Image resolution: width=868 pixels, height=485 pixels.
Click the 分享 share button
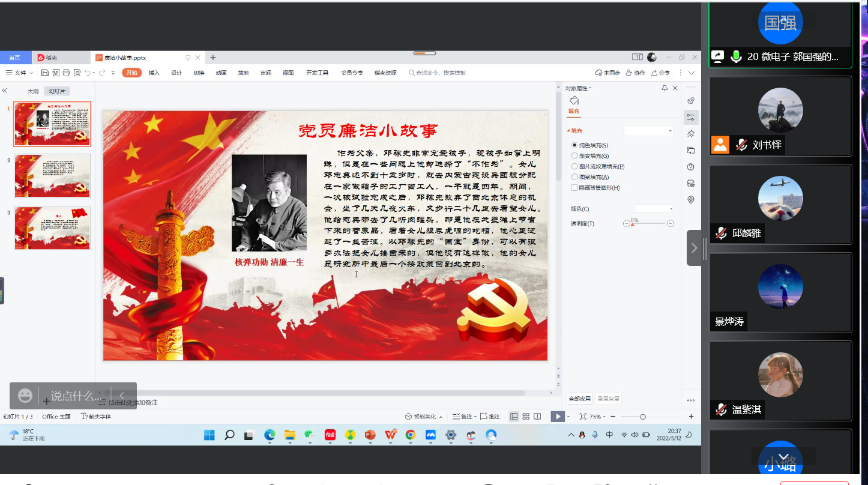[x=660, y=73]
